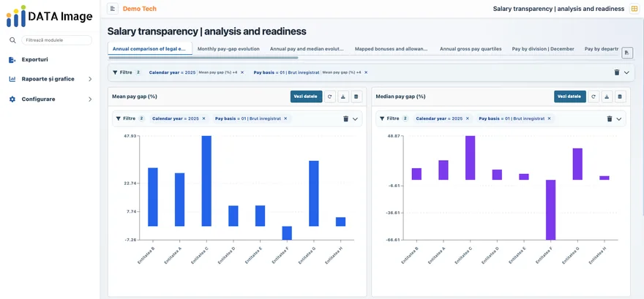Click the Mean pay gap (%) panel title
644x299 pixels.
(135, 96)
